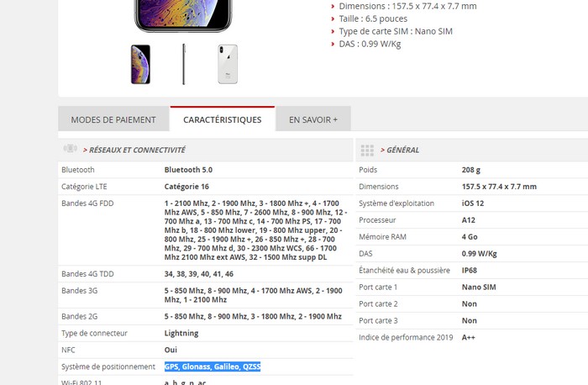Click the red arrow before Taille bullet

coord(333,18)
